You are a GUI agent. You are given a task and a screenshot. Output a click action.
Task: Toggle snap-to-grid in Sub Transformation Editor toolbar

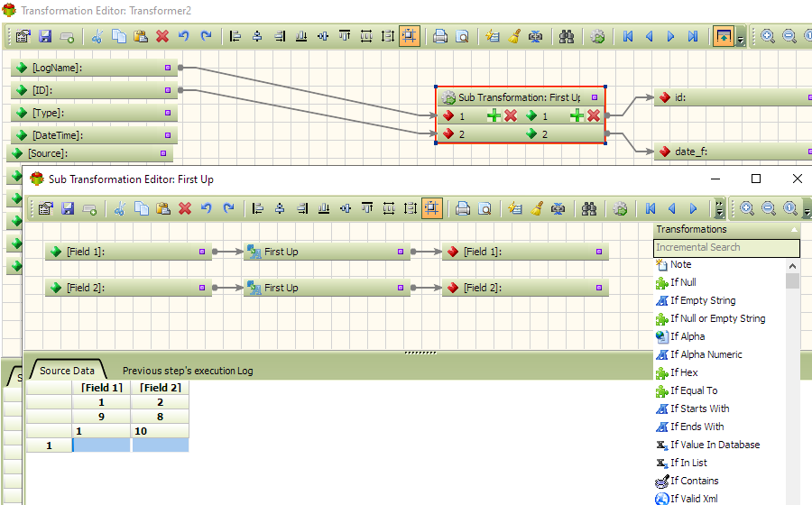[432, 208]
